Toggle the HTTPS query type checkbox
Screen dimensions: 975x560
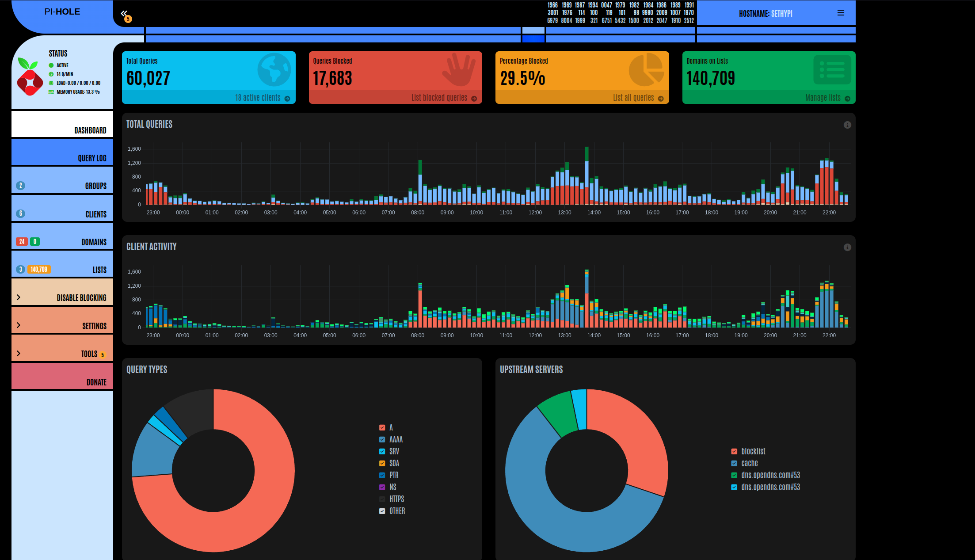click(382, 499)
